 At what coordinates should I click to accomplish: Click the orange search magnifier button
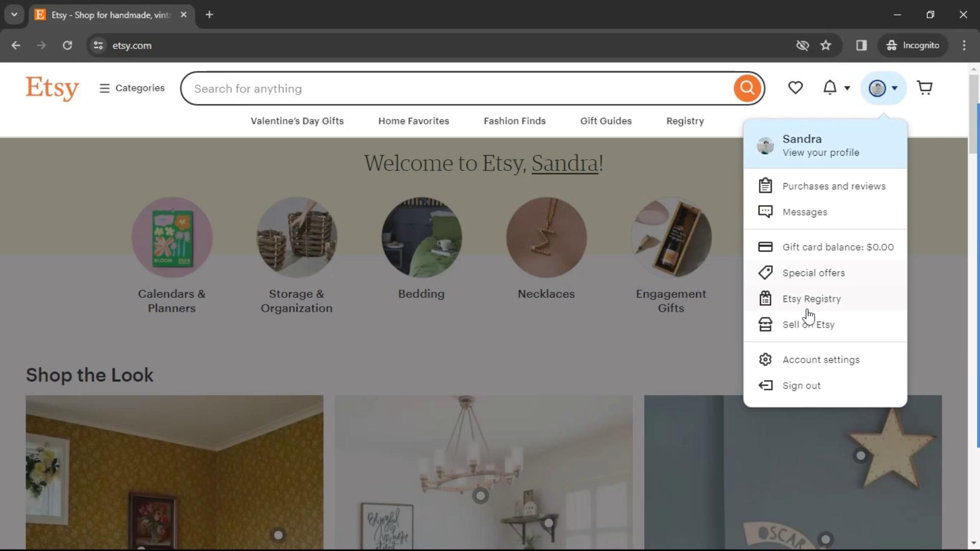[x=747, y=88]
